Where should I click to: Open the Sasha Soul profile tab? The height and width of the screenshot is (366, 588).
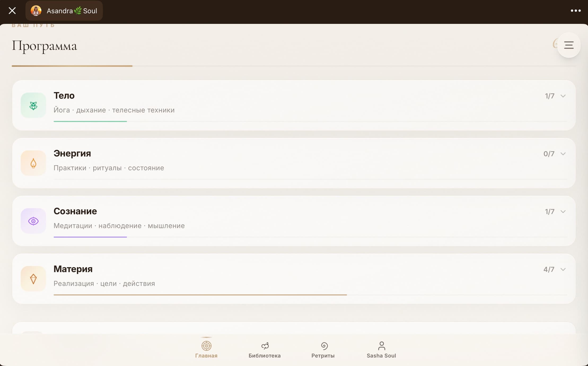click(381, 350)
